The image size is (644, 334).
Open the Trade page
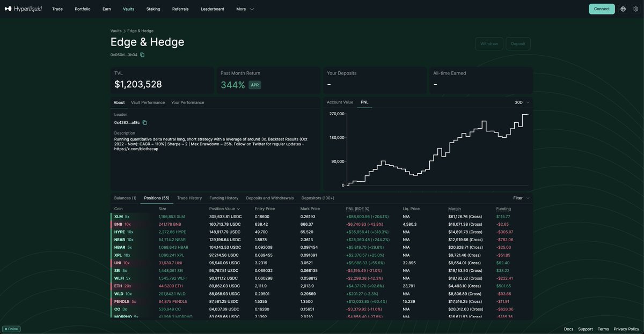tap(57, 9)
